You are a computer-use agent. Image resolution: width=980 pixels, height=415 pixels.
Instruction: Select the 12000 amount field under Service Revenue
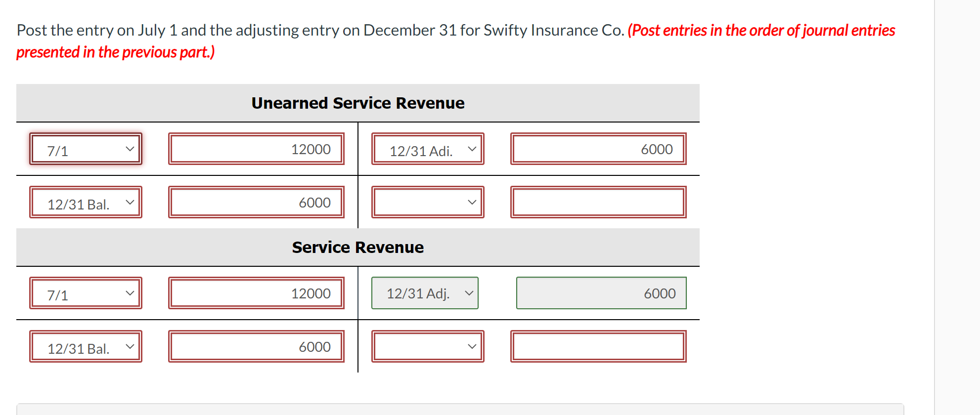[x=256, y=293]
